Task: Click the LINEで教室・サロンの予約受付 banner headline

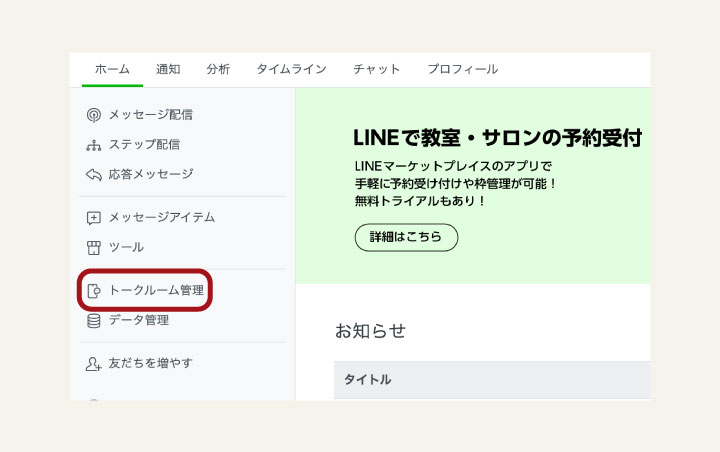Action: pos(497,138)
